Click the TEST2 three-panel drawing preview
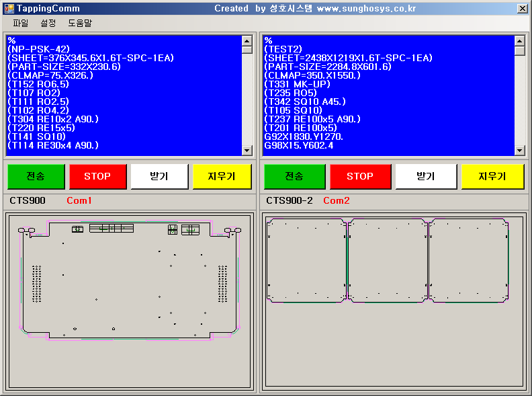 tap(388, 260)
